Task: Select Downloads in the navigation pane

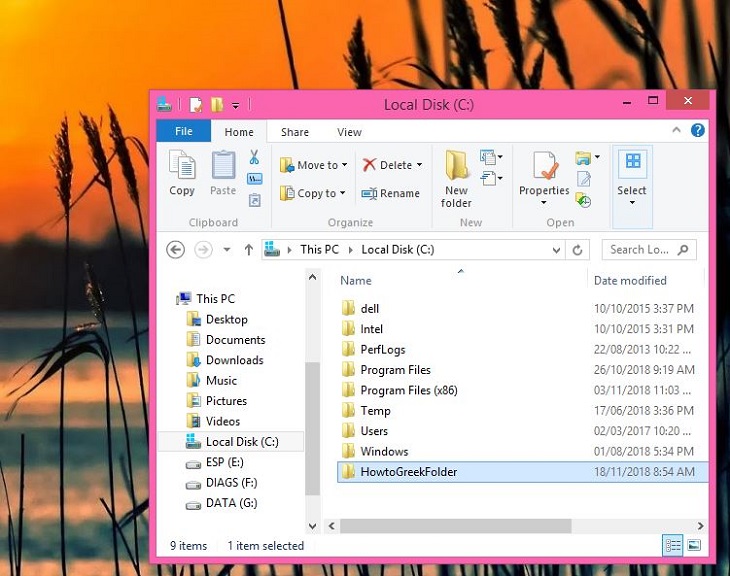Action: pos(234,360)
